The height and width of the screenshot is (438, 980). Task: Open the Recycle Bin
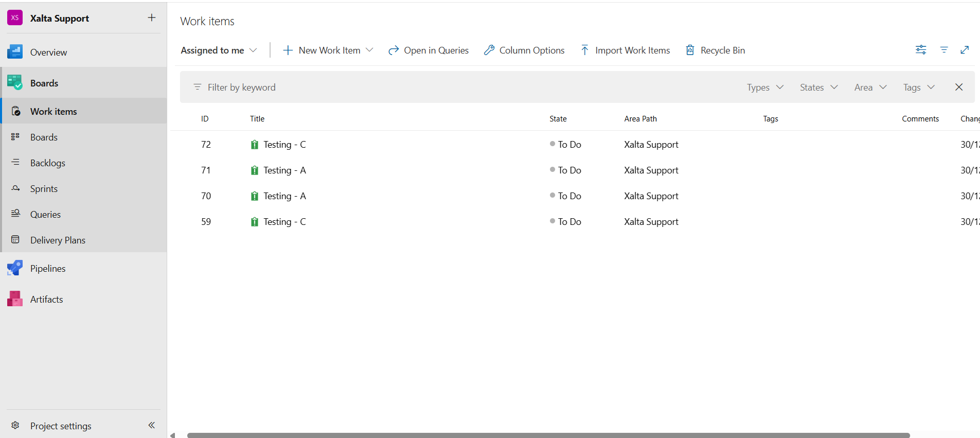tap(716, 50)
